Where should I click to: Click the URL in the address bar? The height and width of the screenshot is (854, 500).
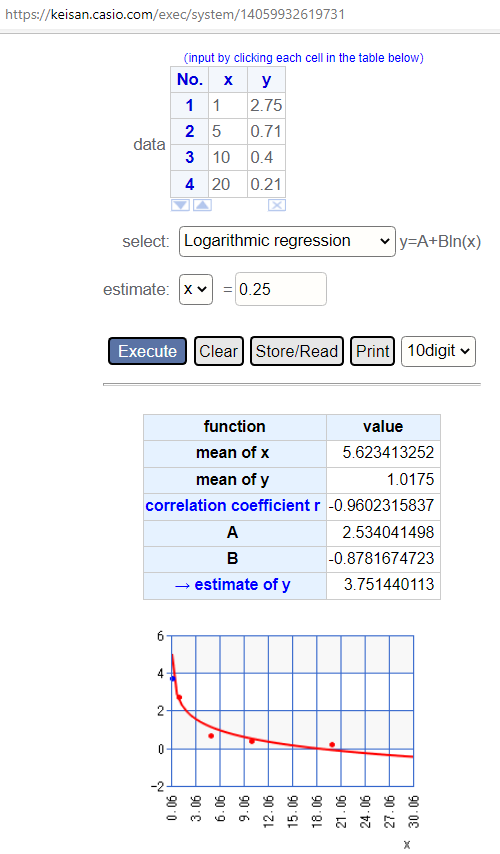click(175, 14)
